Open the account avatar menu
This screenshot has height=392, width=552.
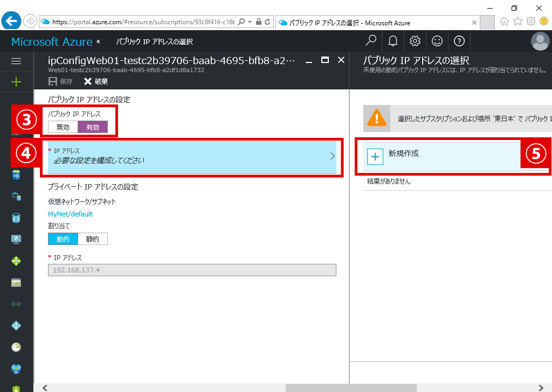tap(540, 41)
